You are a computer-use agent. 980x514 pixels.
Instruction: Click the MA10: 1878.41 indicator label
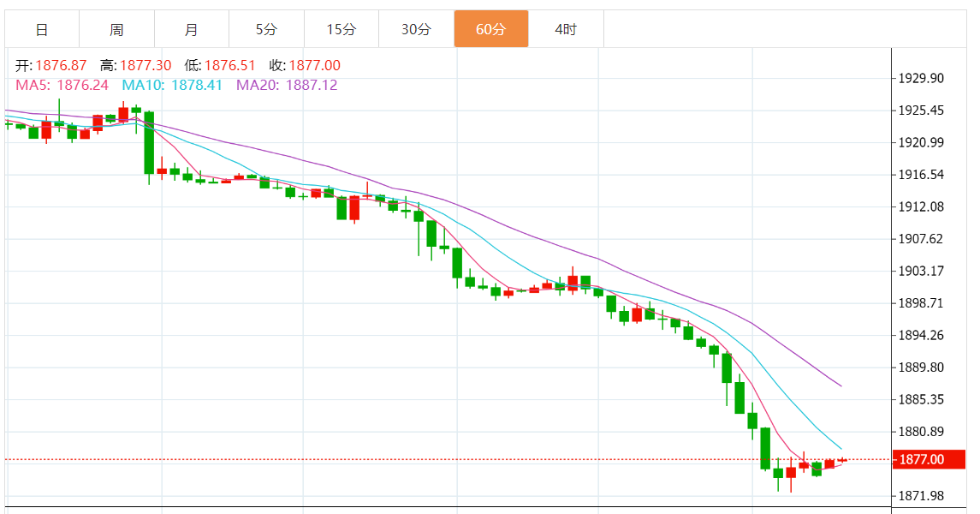coord(172,85)
